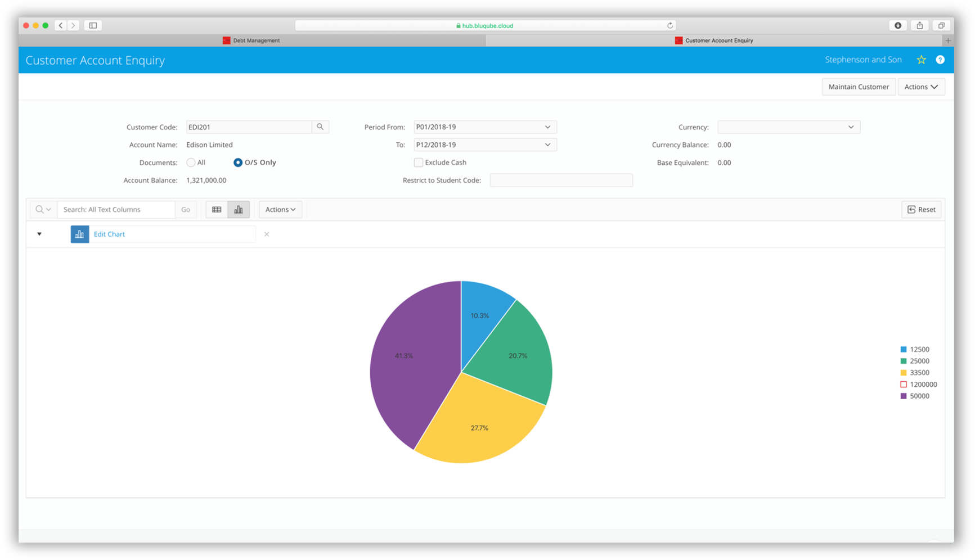Click the Safari forward navigation arrow
The image size is (975, 560).
[73, 25]
